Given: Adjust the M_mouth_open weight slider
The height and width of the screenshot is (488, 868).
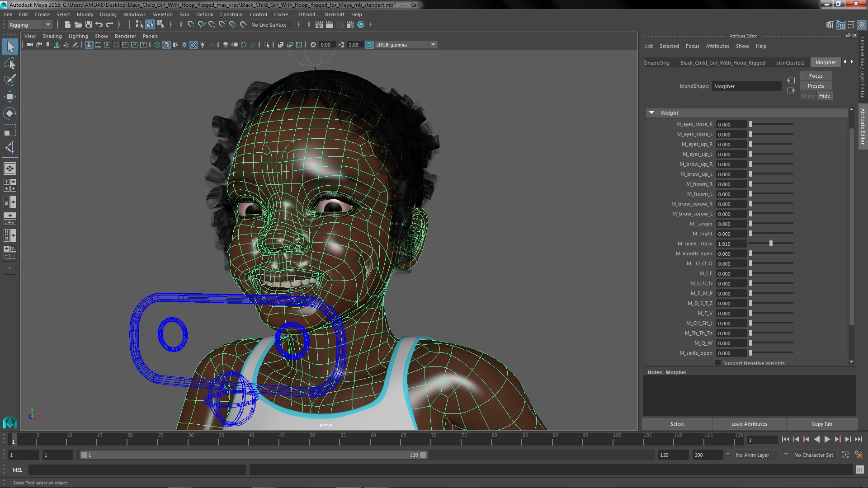Looking at the screenshot, I should click(770, 253).
